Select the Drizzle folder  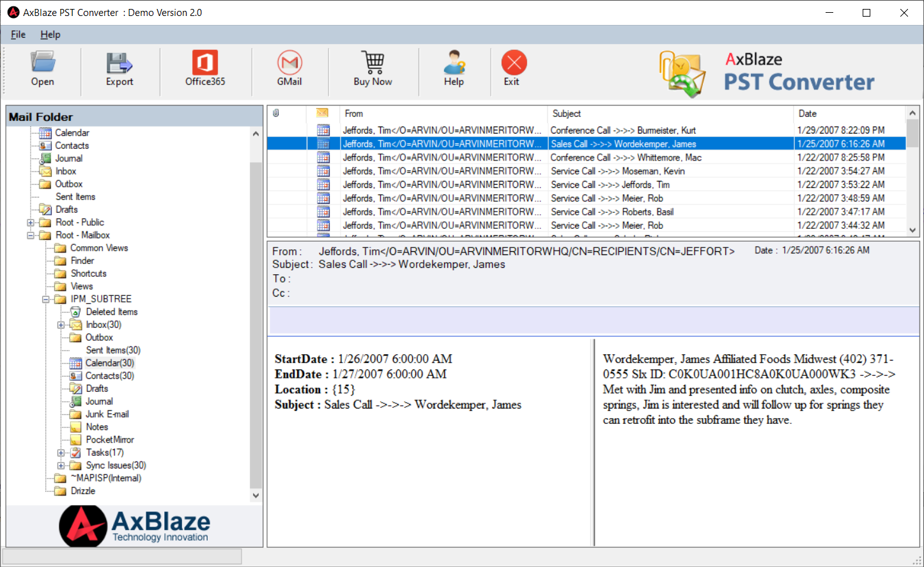83,491
